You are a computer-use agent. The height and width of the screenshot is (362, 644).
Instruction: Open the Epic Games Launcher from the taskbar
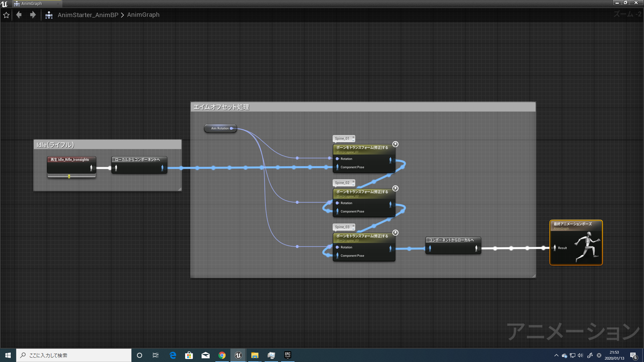click(x=288, y=355)
